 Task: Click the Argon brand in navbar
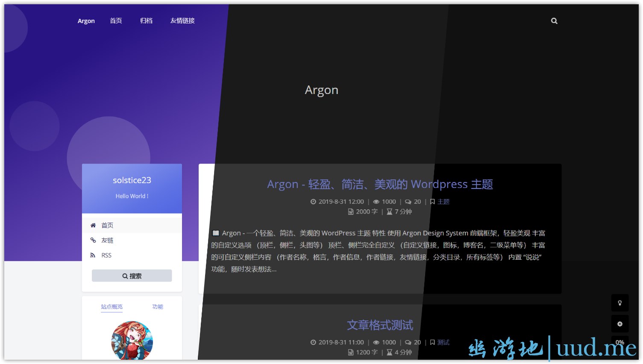pyautogui.click(x=86, y=21)
